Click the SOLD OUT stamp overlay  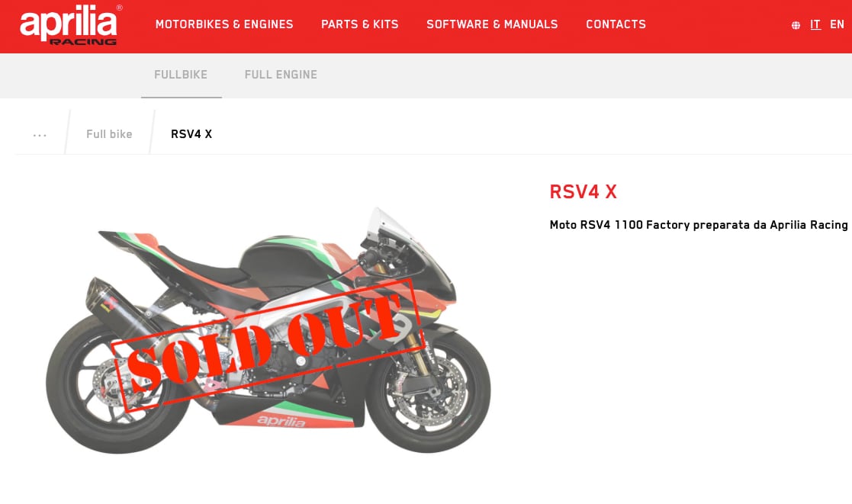[x=266, y=344]
